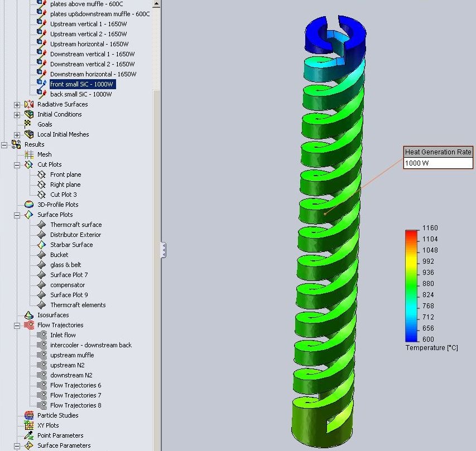Viewport: 476px width, 451px height.
Task: Select Surface Plot 7
Action: coord(69,275)
